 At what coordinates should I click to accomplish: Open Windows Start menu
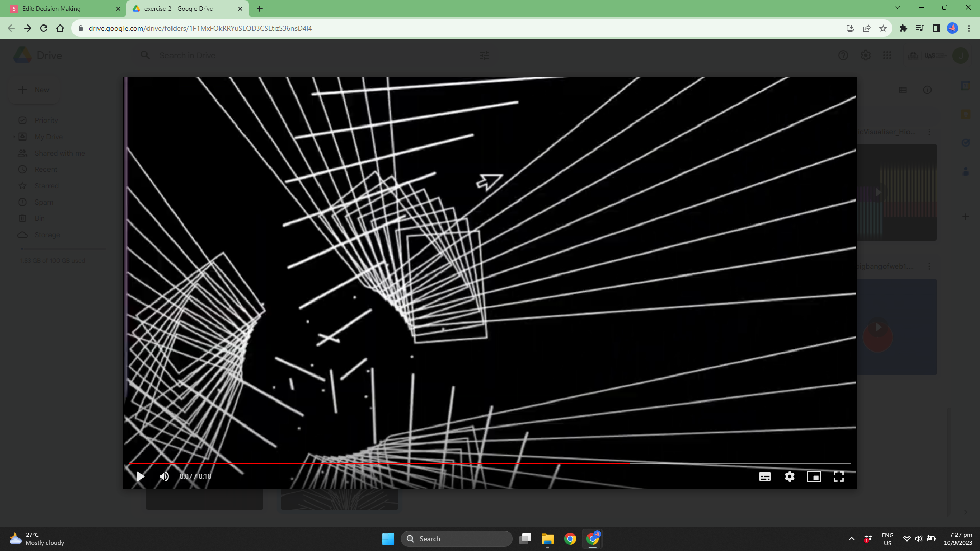(388, 539)
